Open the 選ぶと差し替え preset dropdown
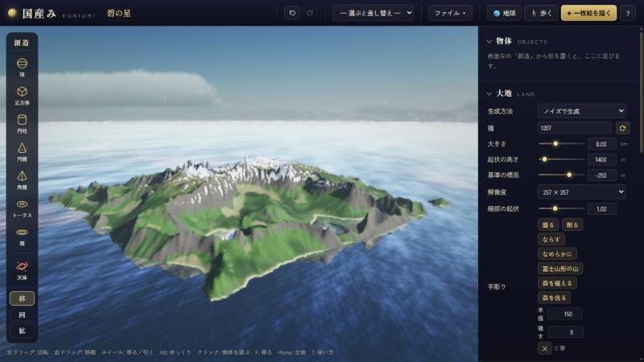The image size is (644, 362). 374,13
